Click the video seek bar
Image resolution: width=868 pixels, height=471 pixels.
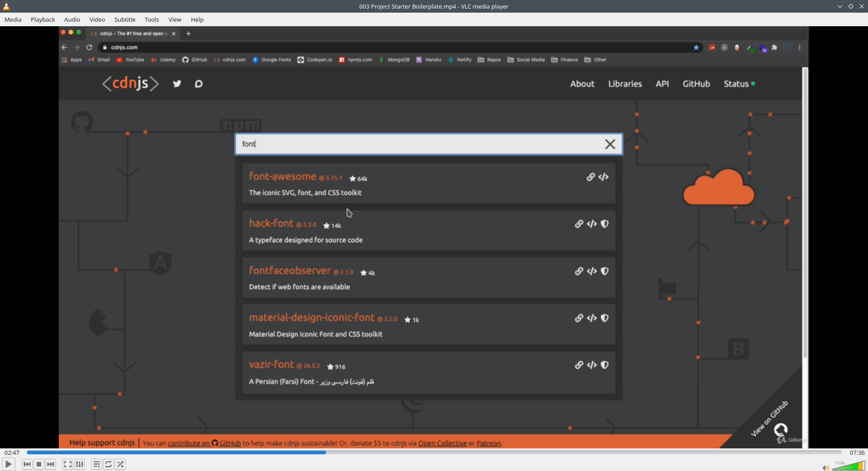(434, 452)
